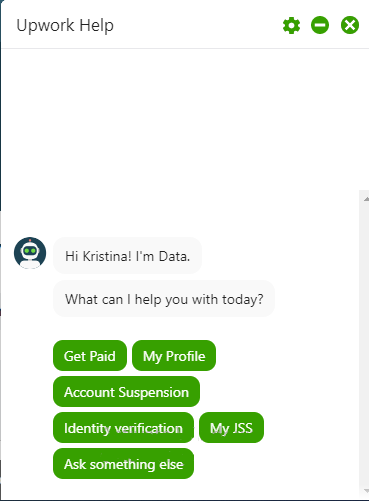Choose the Get Paid quick reply
Viewport: 369px width, 501px height.
90,356
